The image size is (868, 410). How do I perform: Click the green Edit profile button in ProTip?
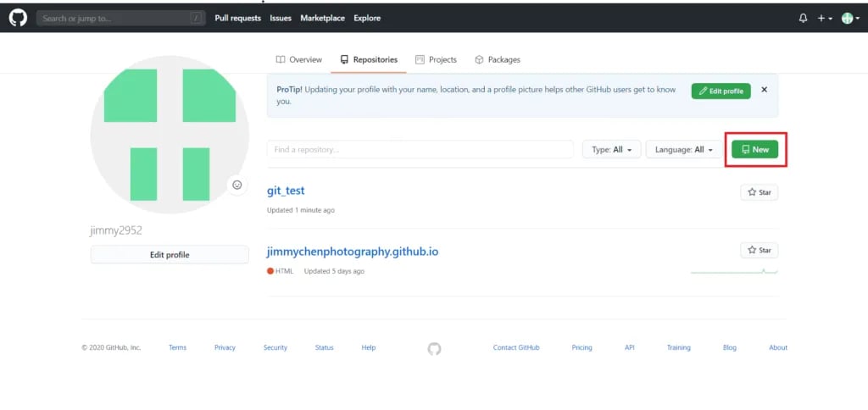click(x=721, y=91)
